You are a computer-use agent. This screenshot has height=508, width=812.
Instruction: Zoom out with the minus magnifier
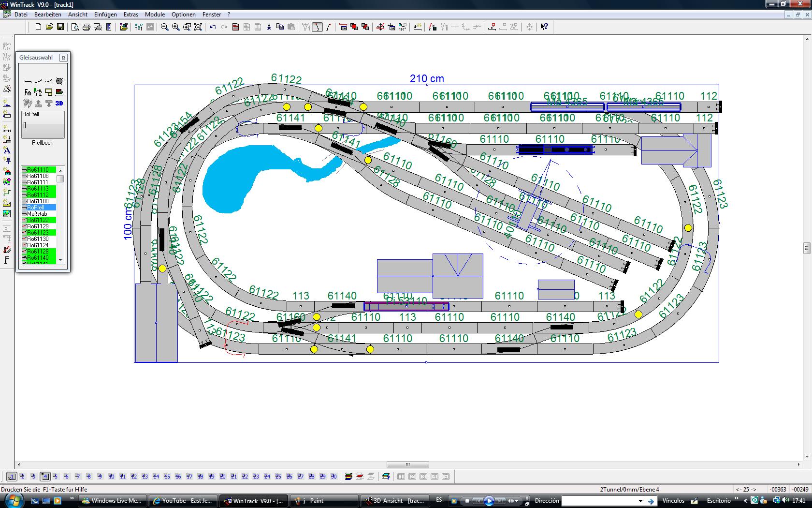point(165,27)
